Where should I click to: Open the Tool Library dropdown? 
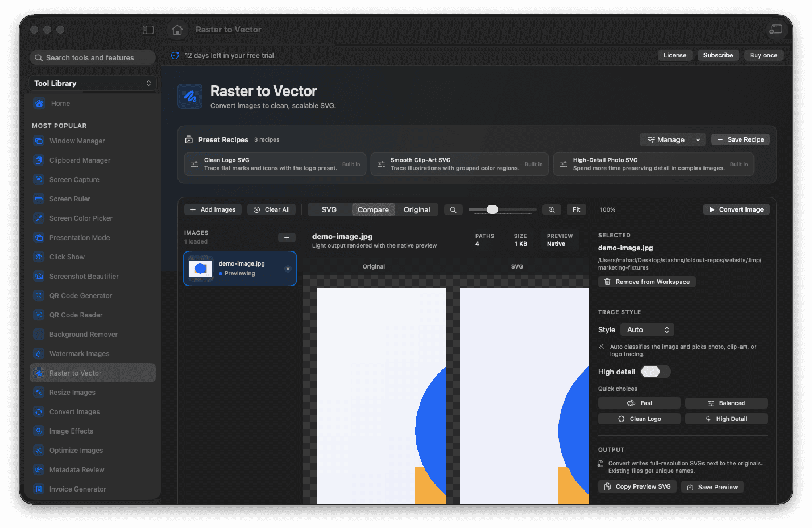[x=92, y=83]
